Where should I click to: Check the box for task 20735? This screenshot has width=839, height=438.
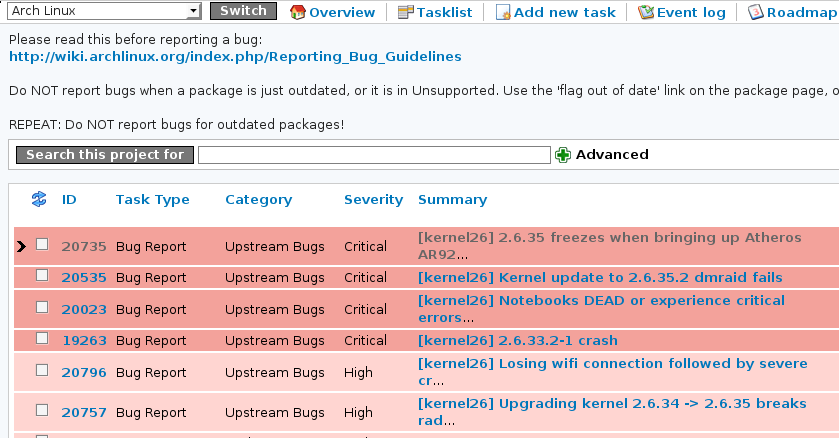pyautogui.click(x=42, y=244)
